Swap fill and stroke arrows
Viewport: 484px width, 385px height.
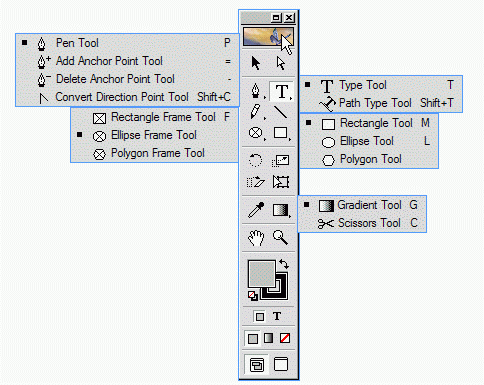(x=284, y=264)
